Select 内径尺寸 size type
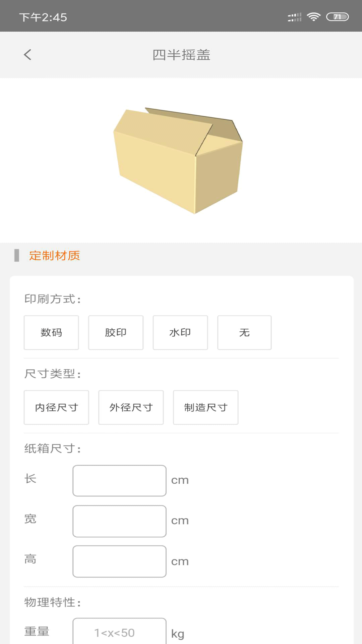This screenshot has height=644, width=362. click(56, 408)
